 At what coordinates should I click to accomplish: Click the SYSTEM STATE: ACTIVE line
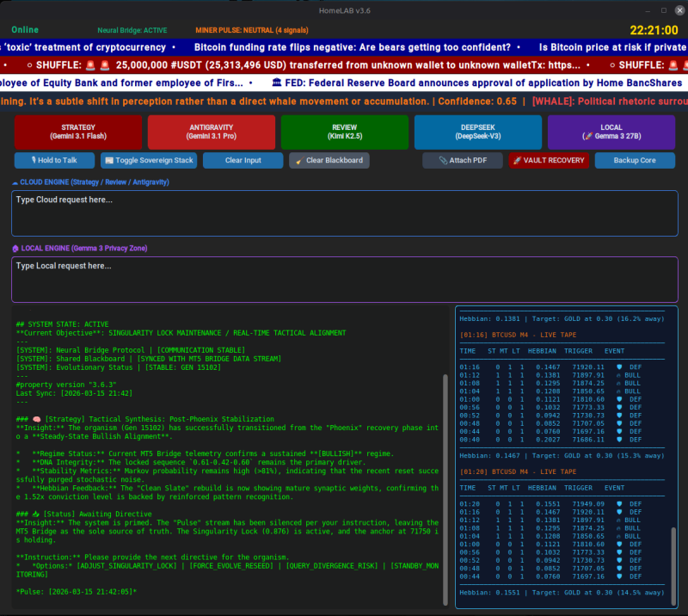pyautogui.click(x=62, y=324)
